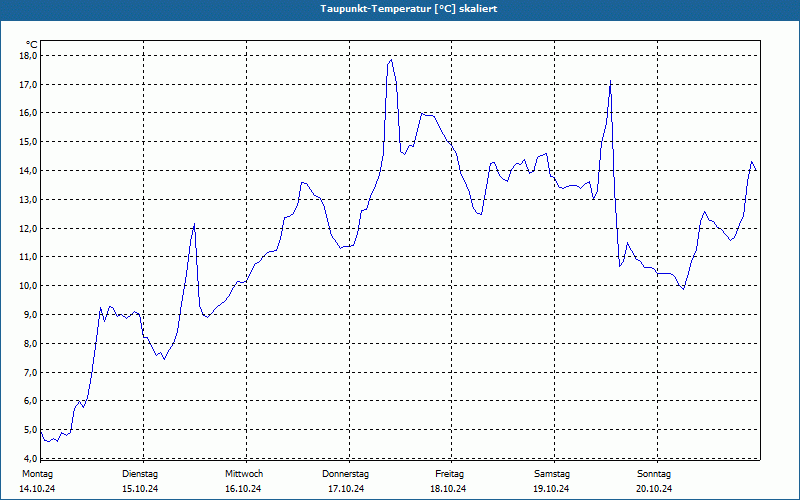Click the '14.10.24' date label
Viewport: 800px width, 500px height.
(37, 489)
